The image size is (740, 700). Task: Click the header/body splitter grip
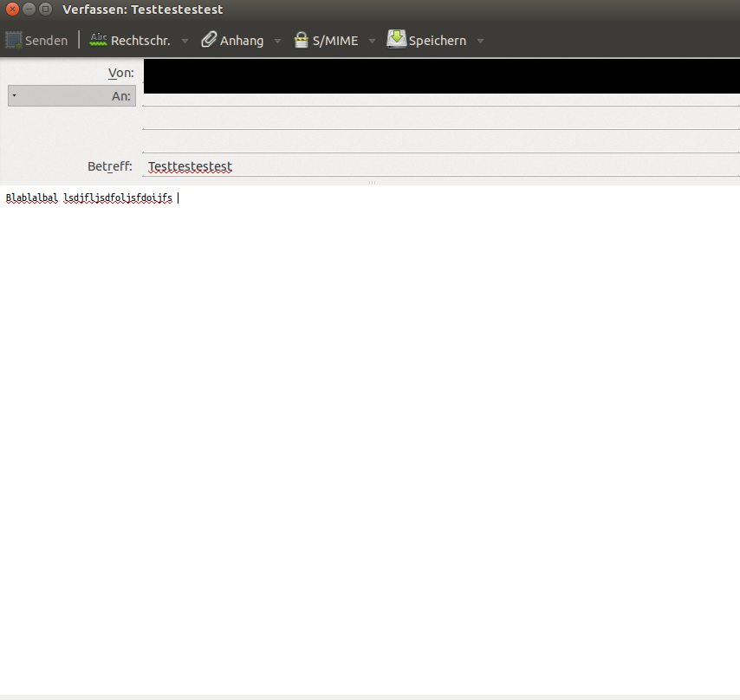coord(372,183)
